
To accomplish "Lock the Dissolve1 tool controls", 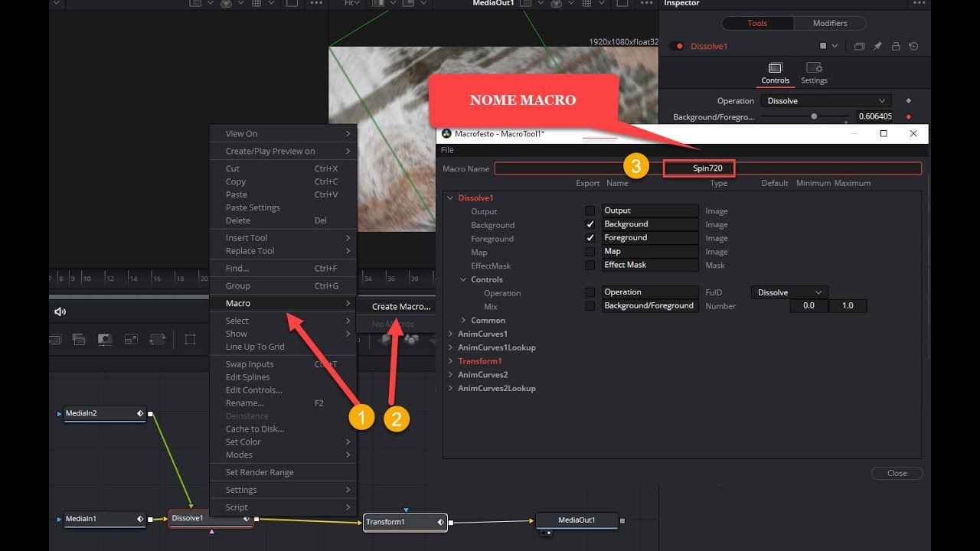I will coord(896,46).
